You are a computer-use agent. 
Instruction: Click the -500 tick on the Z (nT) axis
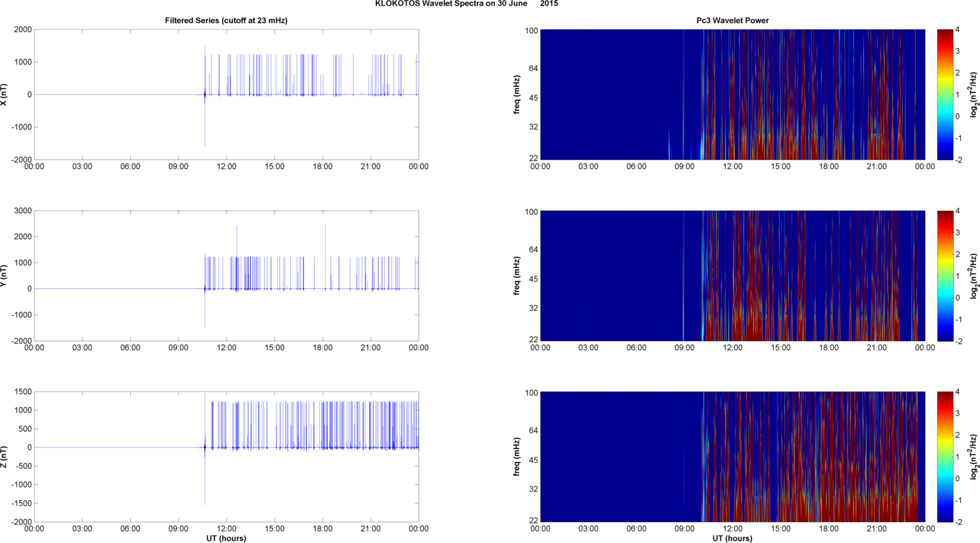(24, 466)
